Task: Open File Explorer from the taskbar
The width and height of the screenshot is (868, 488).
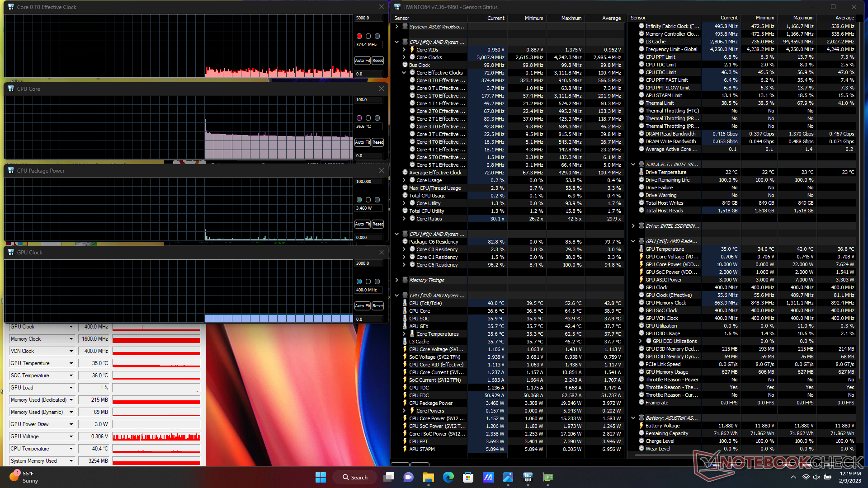Action: tap(428, 477)
